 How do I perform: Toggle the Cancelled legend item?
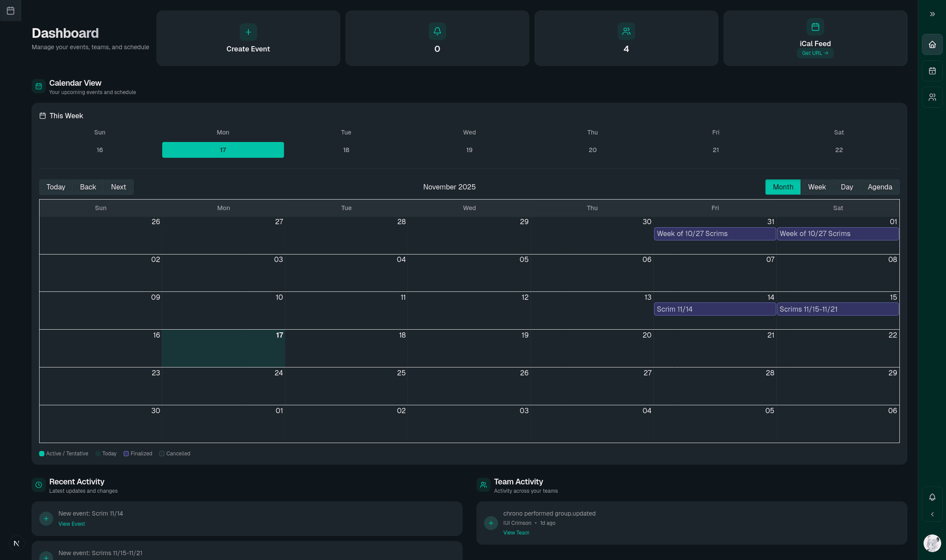pyautogui.click(x=175, y=454)
